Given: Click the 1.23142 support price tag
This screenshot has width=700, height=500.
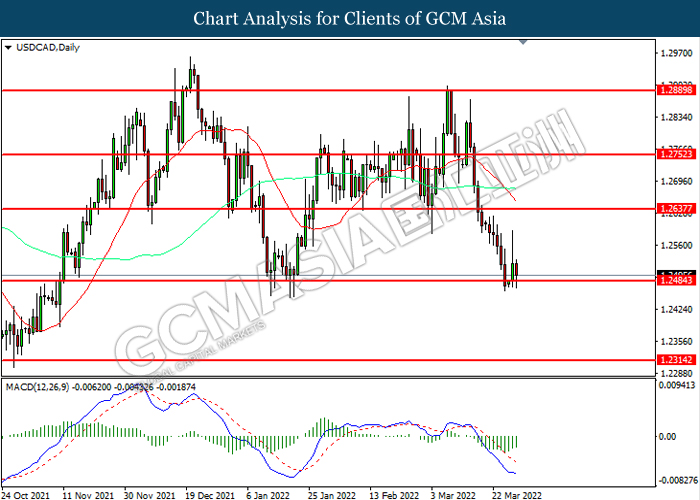Looking at the screenshot, I should (676, 360).
